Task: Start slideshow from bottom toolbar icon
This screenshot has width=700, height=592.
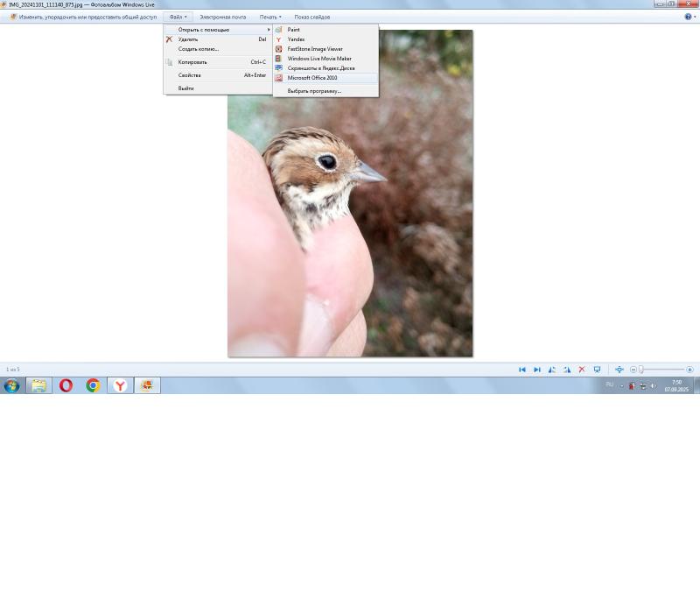Action: pos(598,370)
